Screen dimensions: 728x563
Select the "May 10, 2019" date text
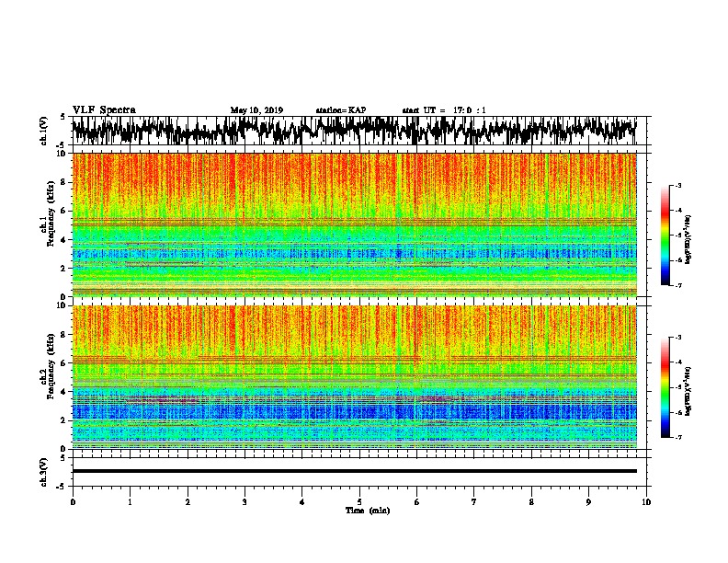point(256,110)
